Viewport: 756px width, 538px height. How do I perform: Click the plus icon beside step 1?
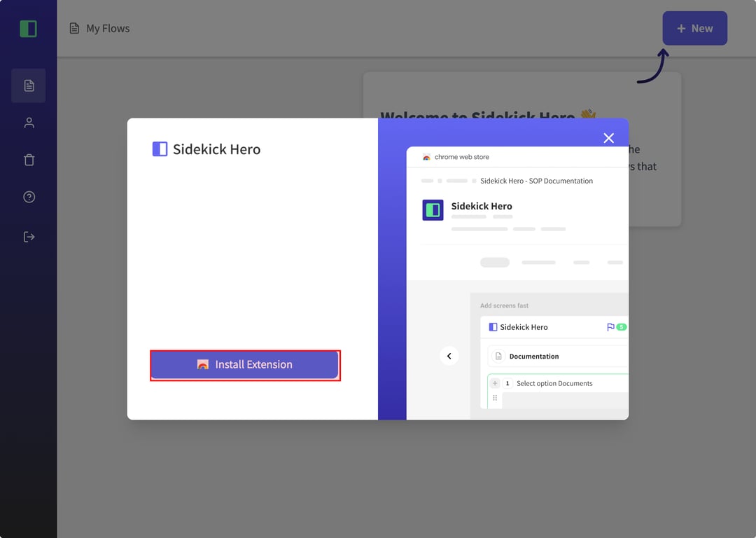coord(495,383)
